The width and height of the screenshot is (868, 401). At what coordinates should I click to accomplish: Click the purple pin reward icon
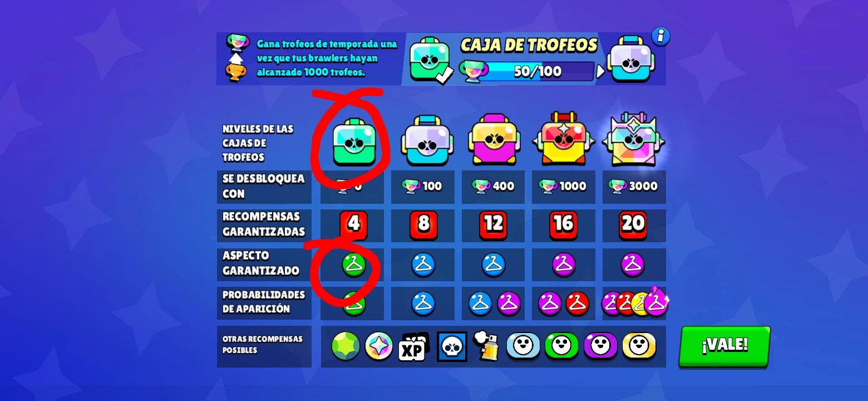pyautogui.click(x=600, y=346)
